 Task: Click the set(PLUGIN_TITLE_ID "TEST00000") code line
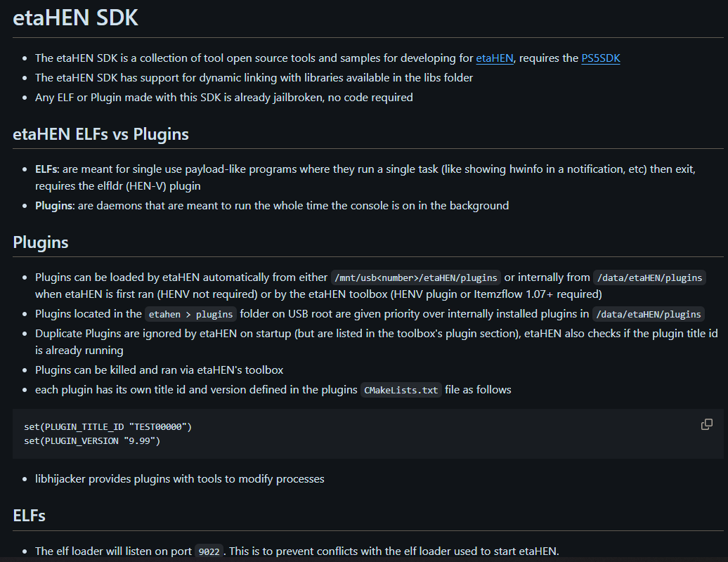108,426
